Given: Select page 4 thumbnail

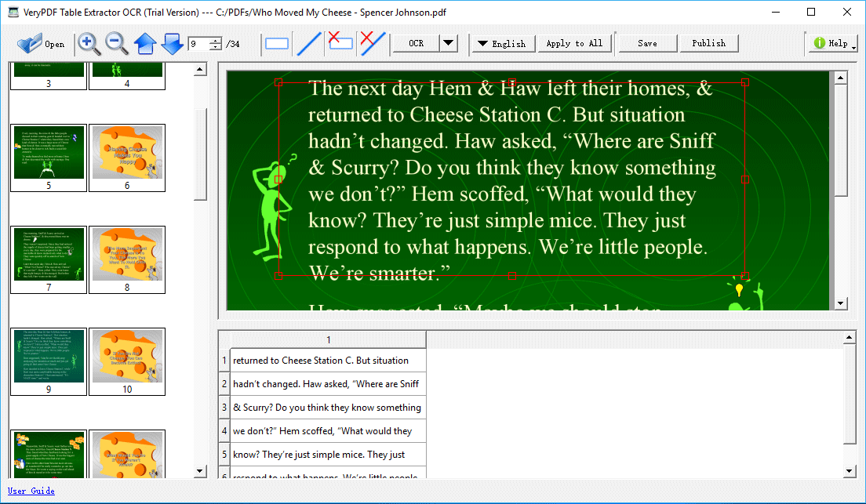Looking at the screenshot, I should click(127, 75).
